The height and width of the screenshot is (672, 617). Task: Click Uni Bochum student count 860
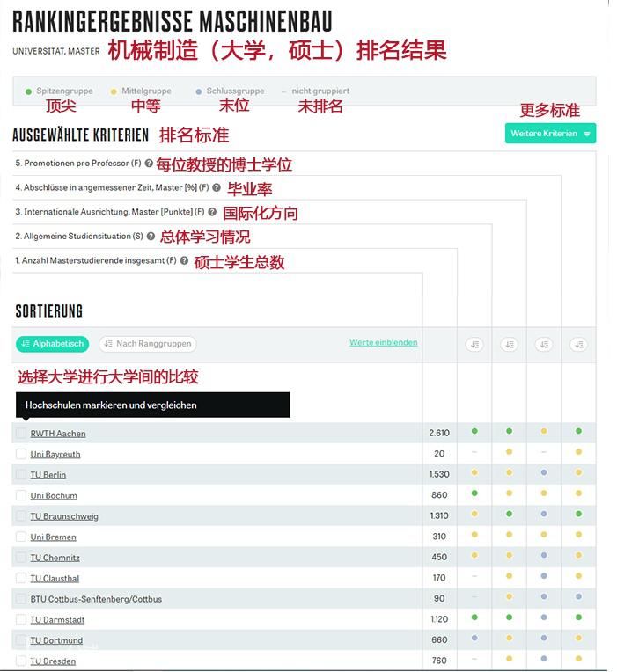(x=439, y=495)
